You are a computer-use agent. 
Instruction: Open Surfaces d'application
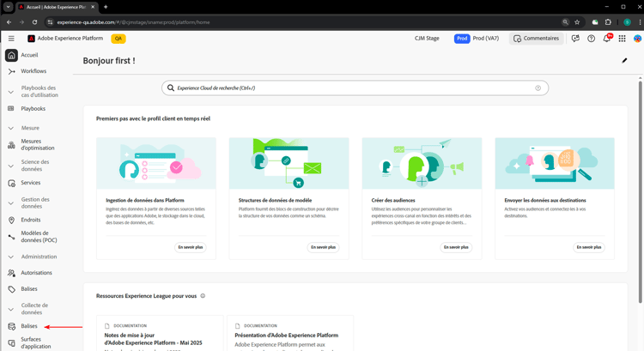[36, 342]
